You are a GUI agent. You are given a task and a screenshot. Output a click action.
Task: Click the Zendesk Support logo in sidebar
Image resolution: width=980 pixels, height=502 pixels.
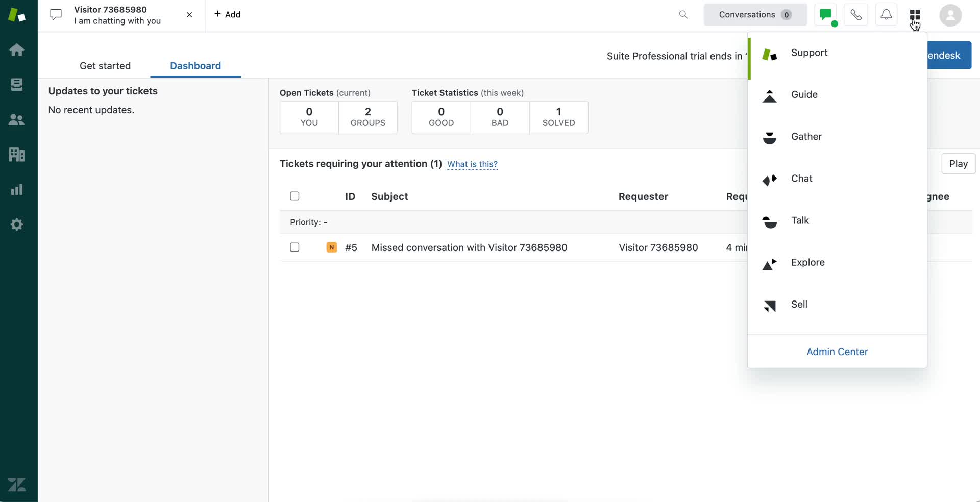tap(17, 15)
